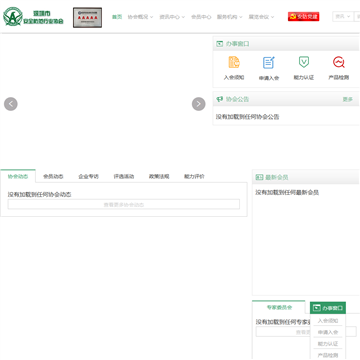360x360 pixels.
Task: Click the floating green 办事窗口 button
Action: (x=328, y=308)
